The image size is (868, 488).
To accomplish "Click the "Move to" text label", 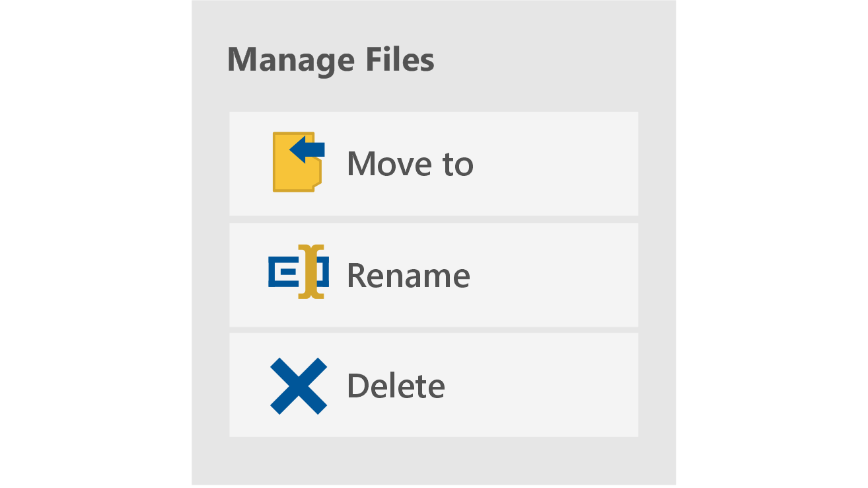I will click(x=410, y=163).
